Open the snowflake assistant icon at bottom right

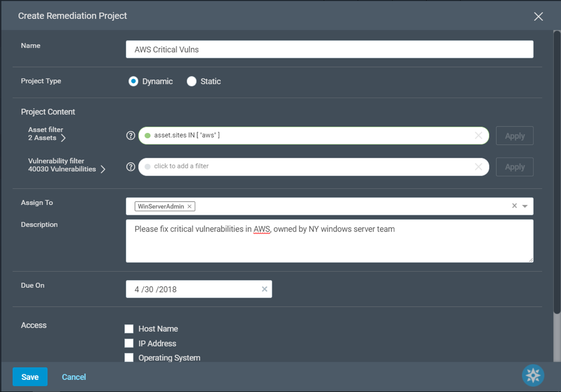click(x=533, y=375)
